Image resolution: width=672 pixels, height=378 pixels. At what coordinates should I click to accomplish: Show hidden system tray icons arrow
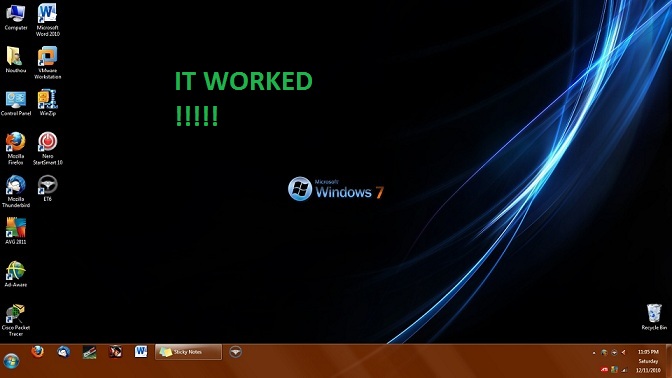tap(594, 353)
